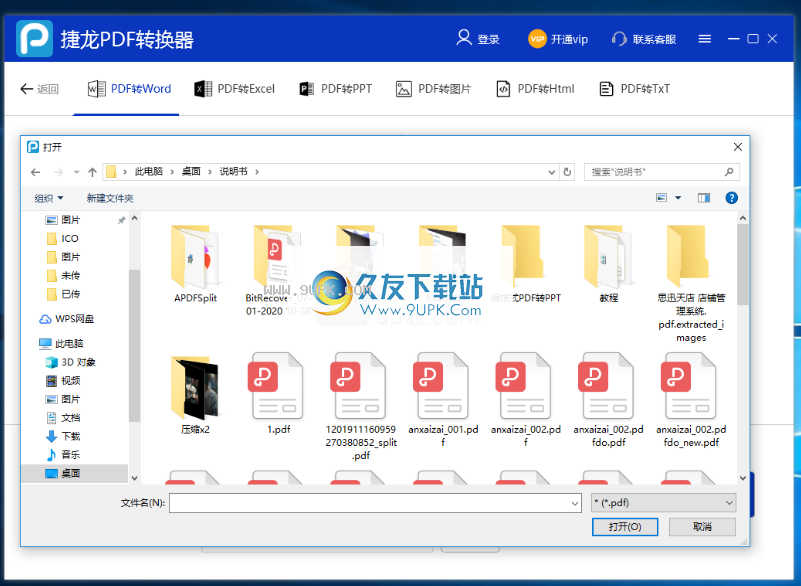Select the 1201911160959270380852_split.pdf file
801x586 pixels.
(361, 406)
